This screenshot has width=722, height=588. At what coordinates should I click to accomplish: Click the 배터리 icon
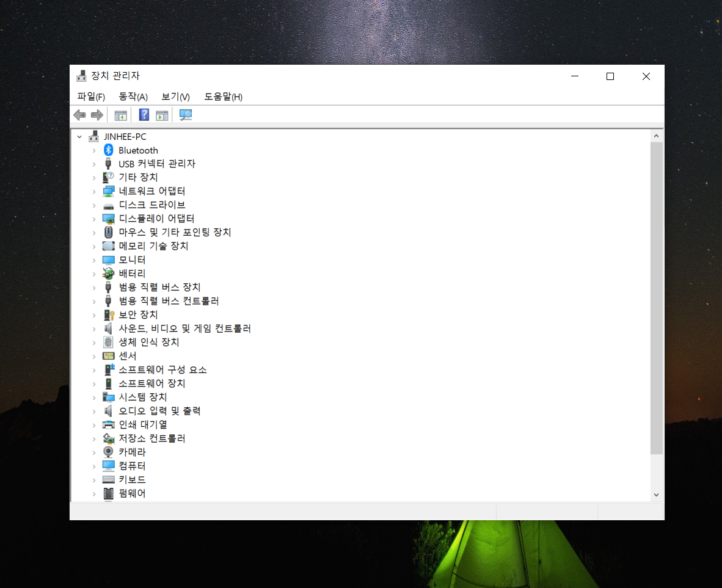pos(108,274)
